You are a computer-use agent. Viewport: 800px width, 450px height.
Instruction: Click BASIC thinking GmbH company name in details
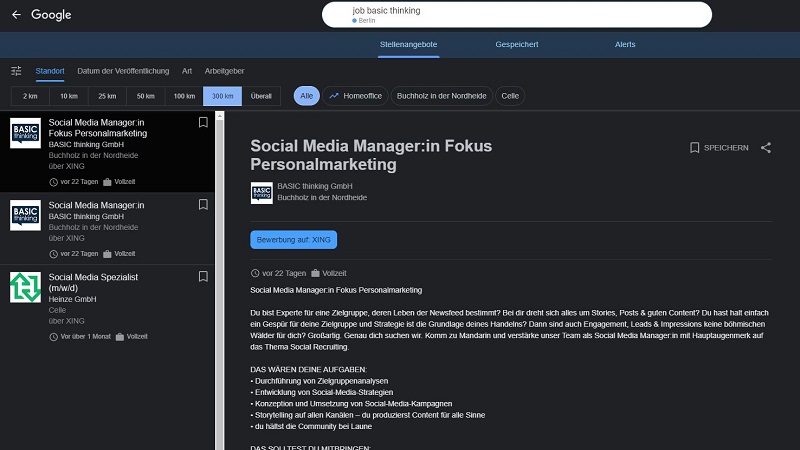click(x=315, y=186)
